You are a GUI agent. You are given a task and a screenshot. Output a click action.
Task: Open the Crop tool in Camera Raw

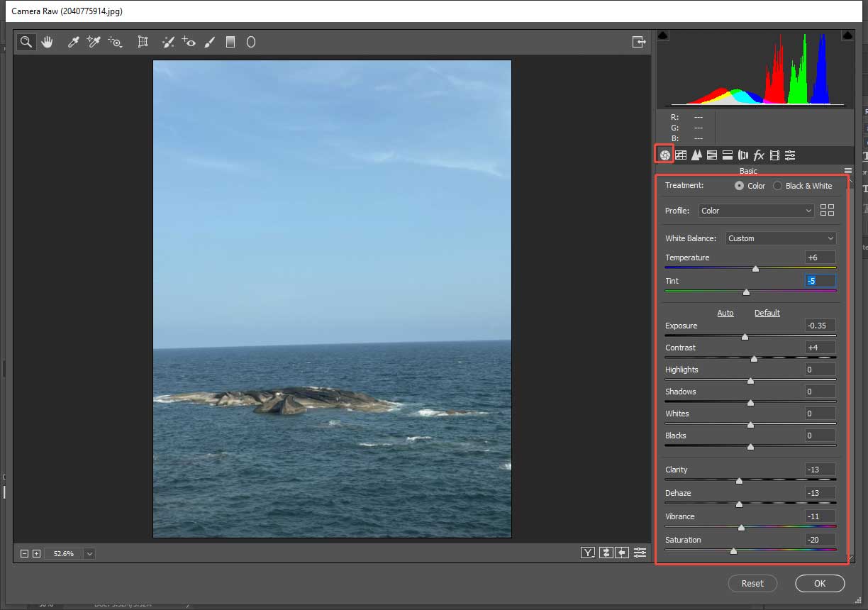(143, 42)
